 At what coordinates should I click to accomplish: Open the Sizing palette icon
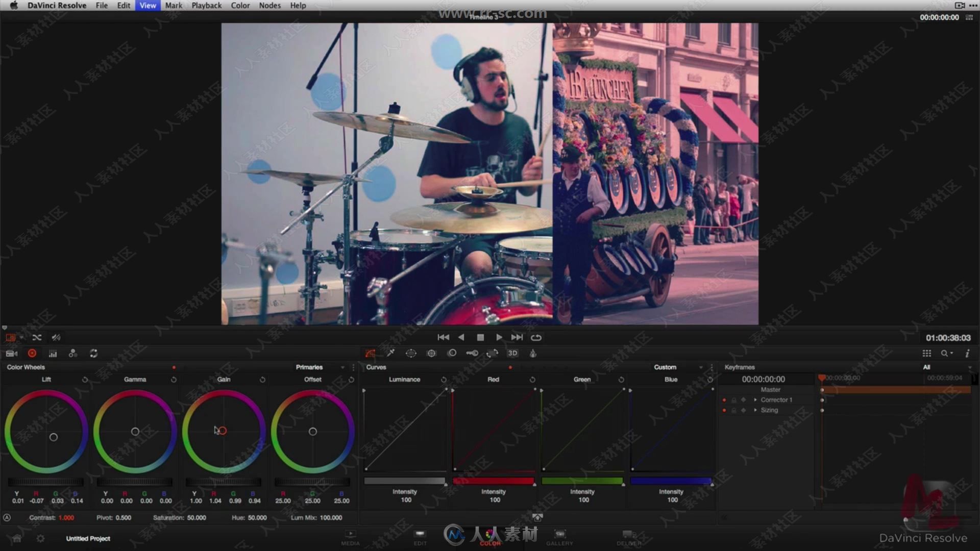click(x=492, y=353)
